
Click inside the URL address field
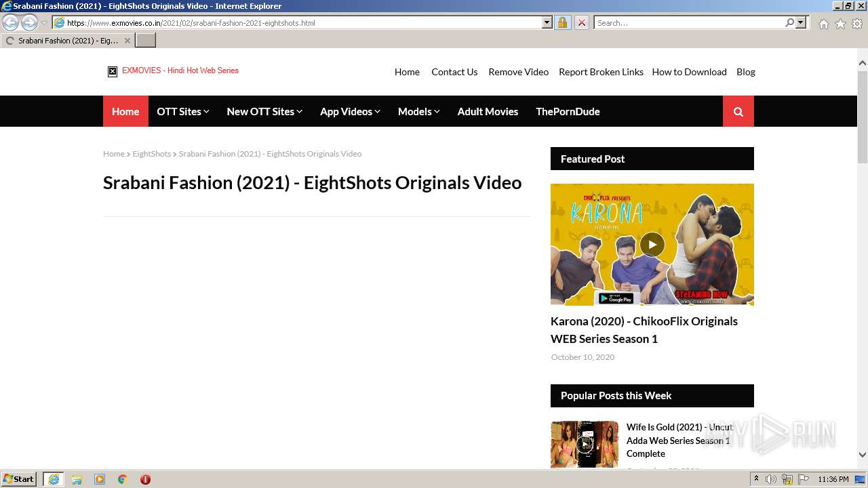point(302,22)
